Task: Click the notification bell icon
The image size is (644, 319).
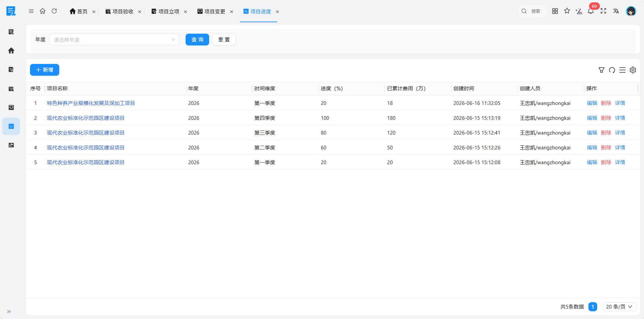Action: click(591, 11)
